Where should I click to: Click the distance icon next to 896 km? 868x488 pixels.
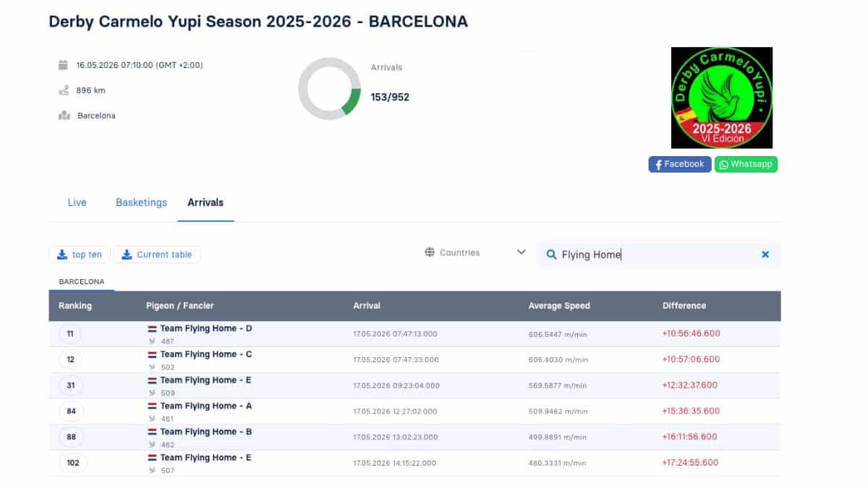64,90
